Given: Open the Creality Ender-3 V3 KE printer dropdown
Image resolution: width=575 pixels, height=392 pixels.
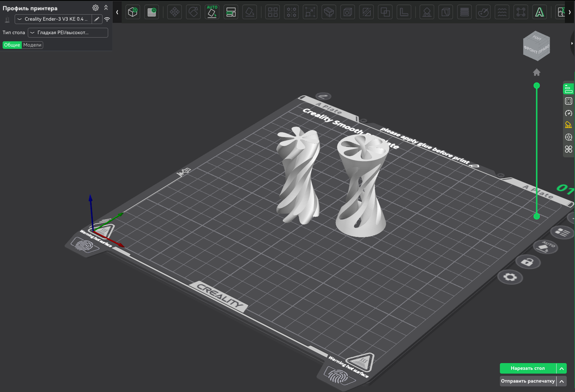Looking at the screenshot, I should coord(53,19).
